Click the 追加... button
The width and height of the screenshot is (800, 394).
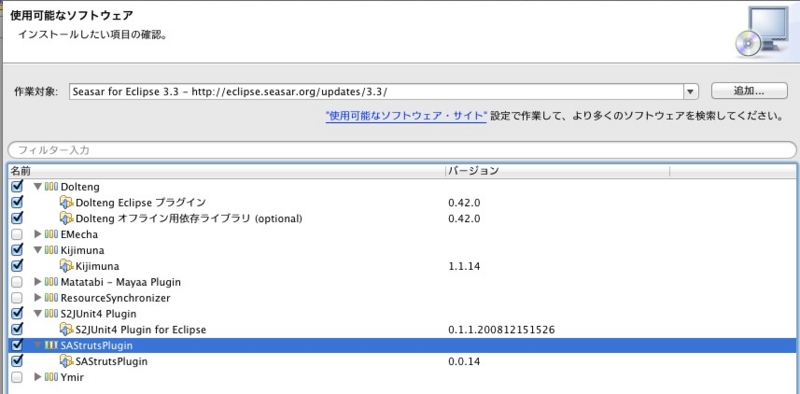pyautogui.click(x=749, y=91)
